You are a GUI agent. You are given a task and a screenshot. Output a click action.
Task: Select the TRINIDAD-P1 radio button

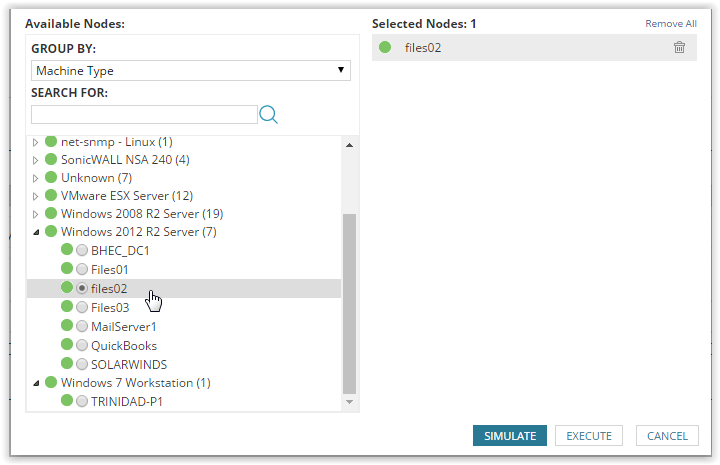click(82, 401)
